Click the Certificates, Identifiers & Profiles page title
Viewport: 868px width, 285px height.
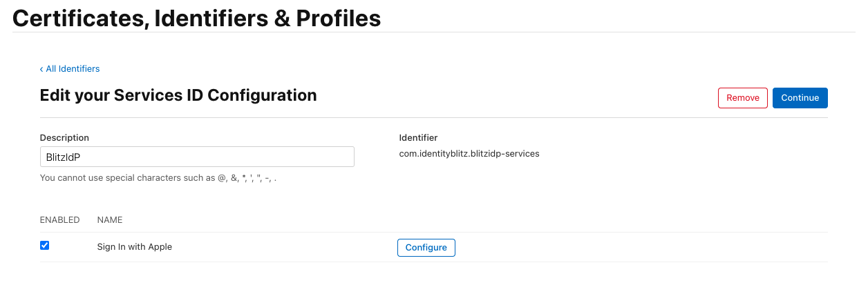tap(197, 18)
